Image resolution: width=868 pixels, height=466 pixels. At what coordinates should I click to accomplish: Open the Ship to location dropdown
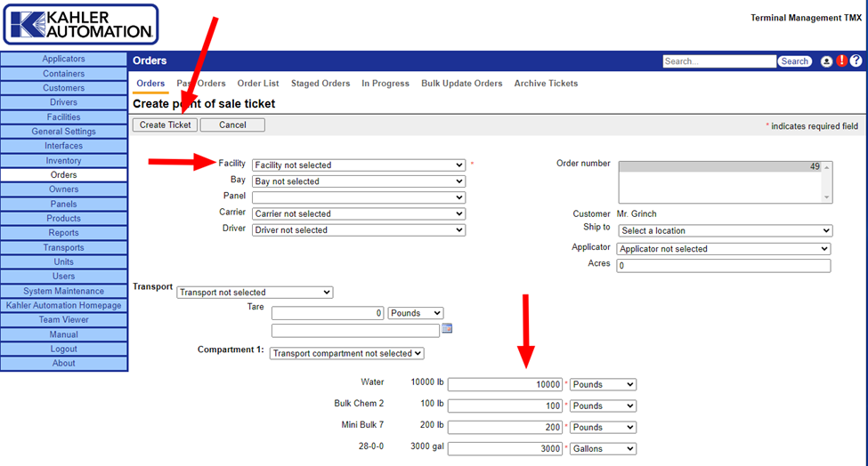[723, 230]
